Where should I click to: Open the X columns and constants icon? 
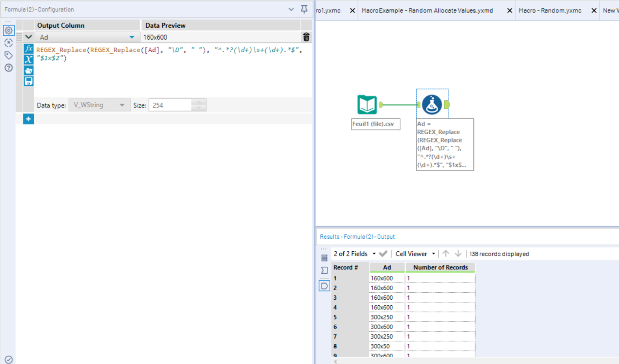[29, 59]
